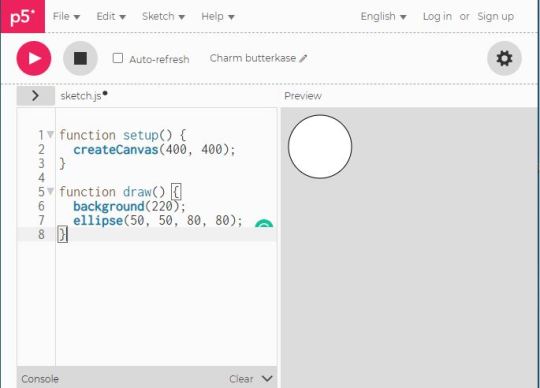
Task: Click the Preview panel label
Action: click(303, 96)
